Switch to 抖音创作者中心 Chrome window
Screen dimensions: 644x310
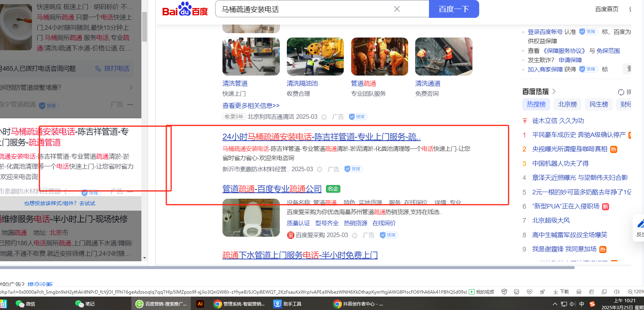[x=358, y=304]
